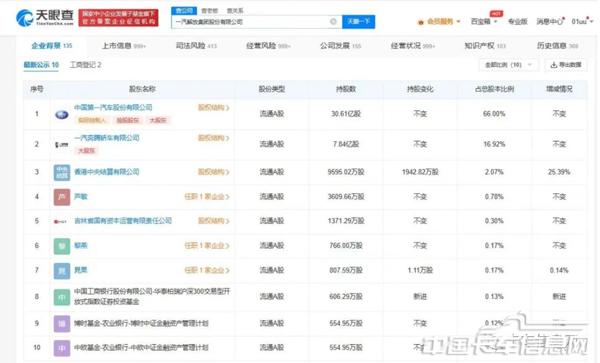Open the 一汽奔腾轿车有限公司 shareholder link
600x363 pixels.
point(107,138)
